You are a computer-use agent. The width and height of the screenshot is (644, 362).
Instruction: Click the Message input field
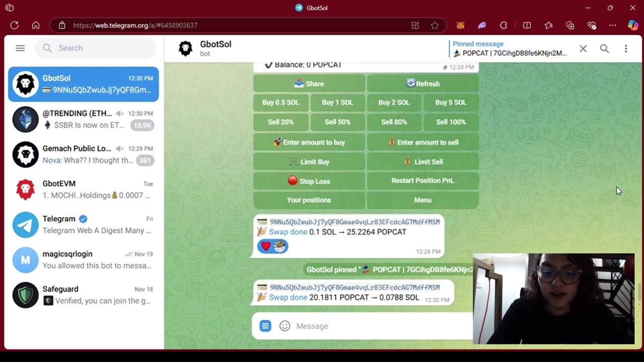[382, 326]
